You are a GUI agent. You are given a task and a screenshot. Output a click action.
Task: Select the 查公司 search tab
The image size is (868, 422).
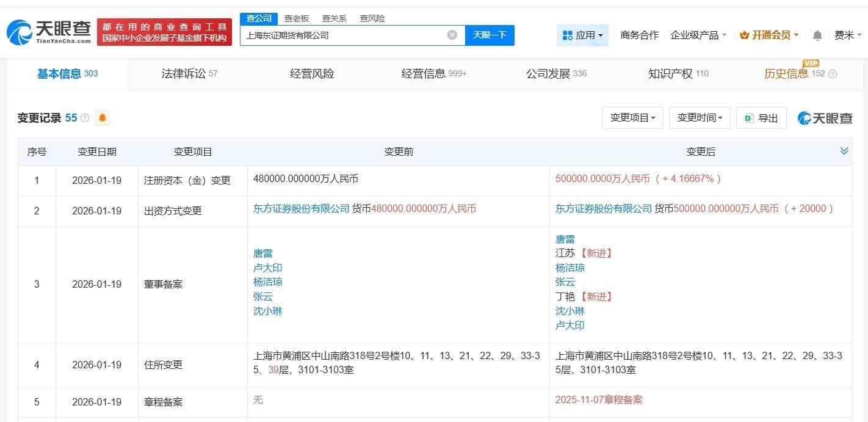tap(259, 18)
